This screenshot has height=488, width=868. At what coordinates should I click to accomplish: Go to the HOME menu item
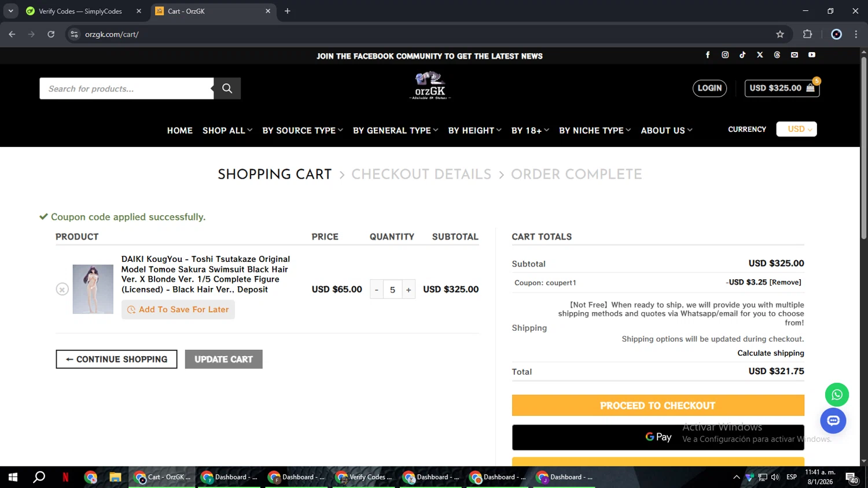click(180, 131)
